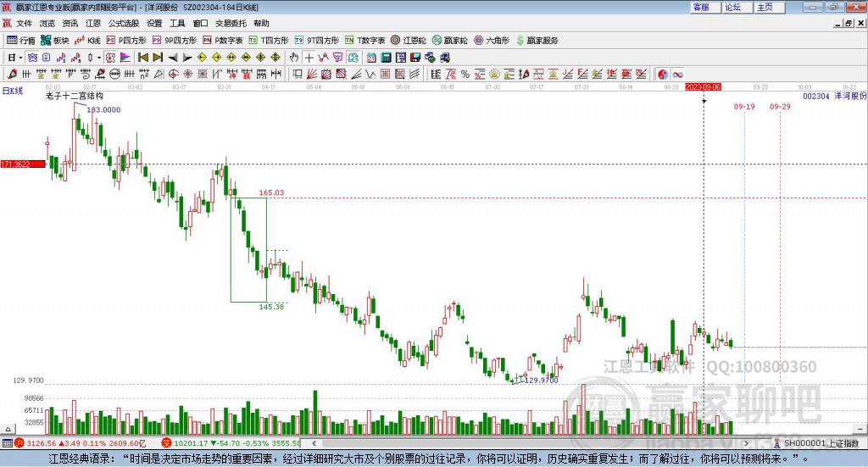Viewport: 868px width, 467px height.
Task: Open the calculator icon
Action: coord(386,58)
